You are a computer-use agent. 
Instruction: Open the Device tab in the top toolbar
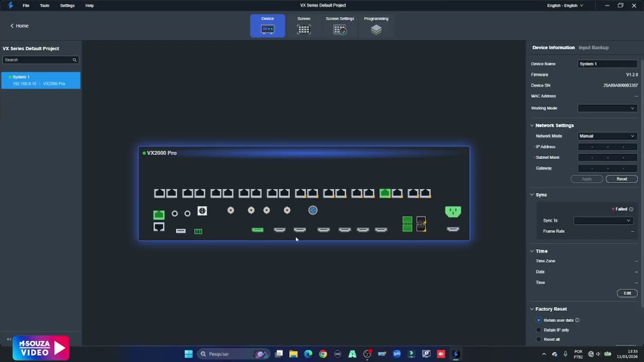(x=268, y=26)
